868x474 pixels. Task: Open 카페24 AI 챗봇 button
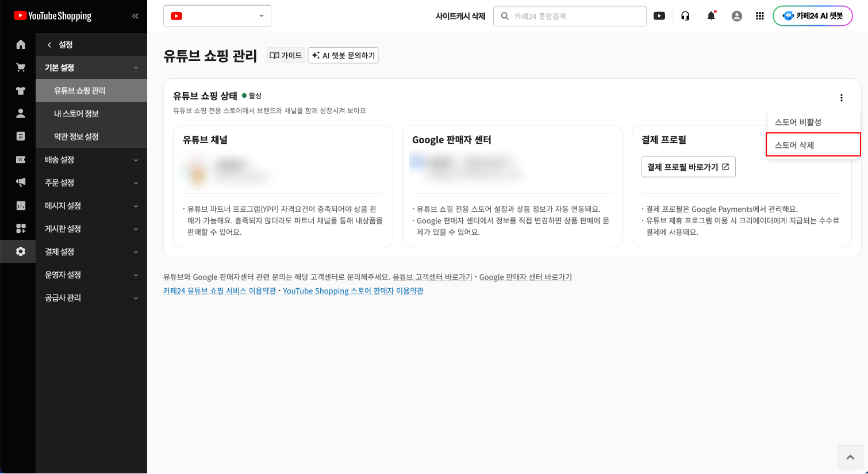click(x=813, y=16)
